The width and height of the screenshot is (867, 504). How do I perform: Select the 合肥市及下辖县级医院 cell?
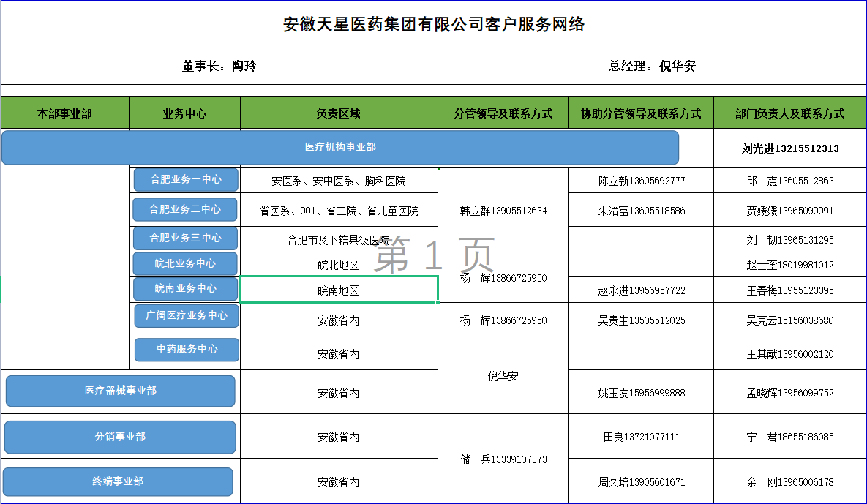point(339,240)
